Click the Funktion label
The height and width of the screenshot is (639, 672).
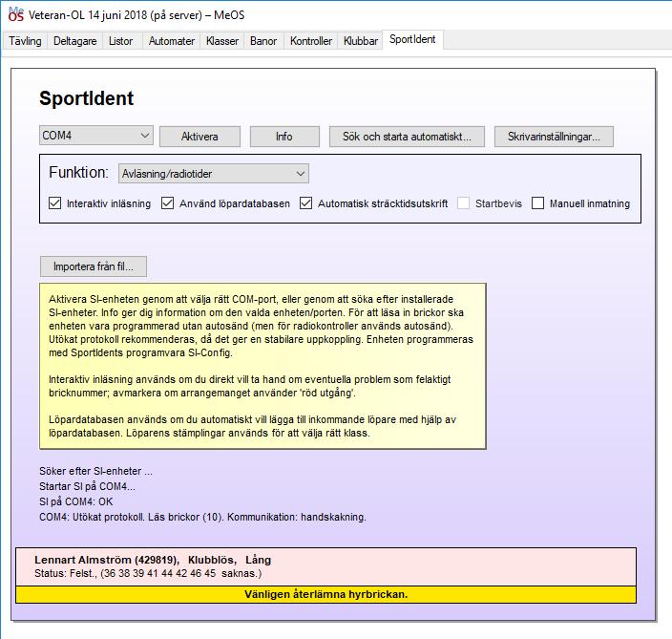[79, 172]
